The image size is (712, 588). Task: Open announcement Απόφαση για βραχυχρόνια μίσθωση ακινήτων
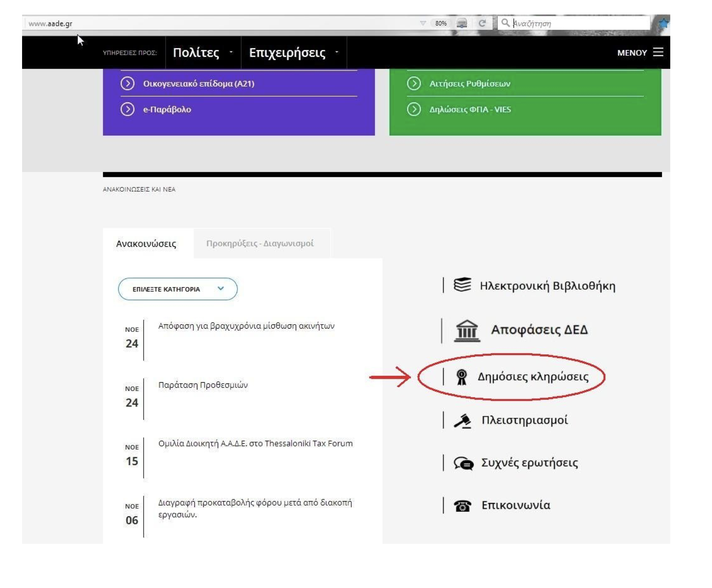[246, 326]
